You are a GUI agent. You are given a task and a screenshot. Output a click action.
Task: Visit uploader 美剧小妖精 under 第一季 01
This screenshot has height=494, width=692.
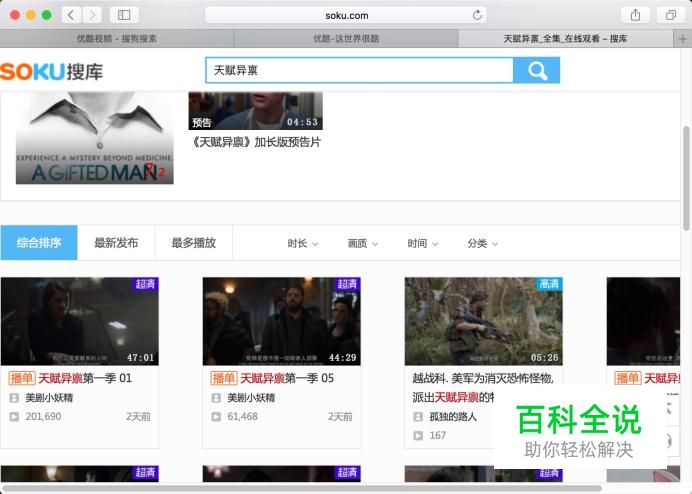(49, 398)
